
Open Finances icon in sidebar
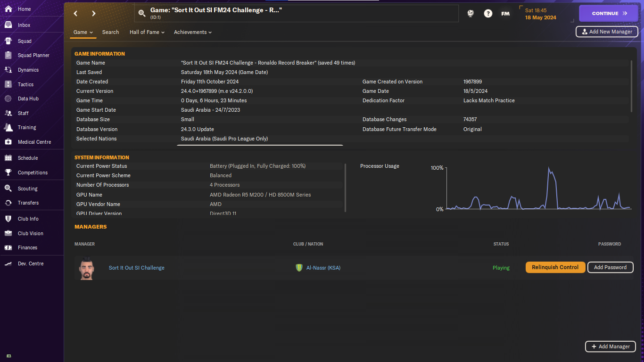point(8,247)
